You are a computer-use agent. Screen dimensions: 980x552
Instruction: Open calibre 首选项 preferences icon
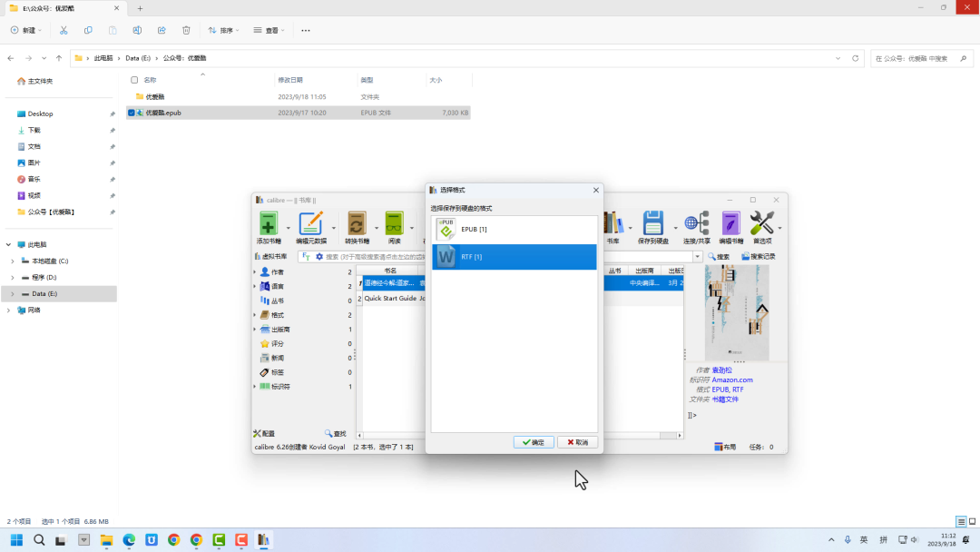pyautogui.click(x=762, y=228)
